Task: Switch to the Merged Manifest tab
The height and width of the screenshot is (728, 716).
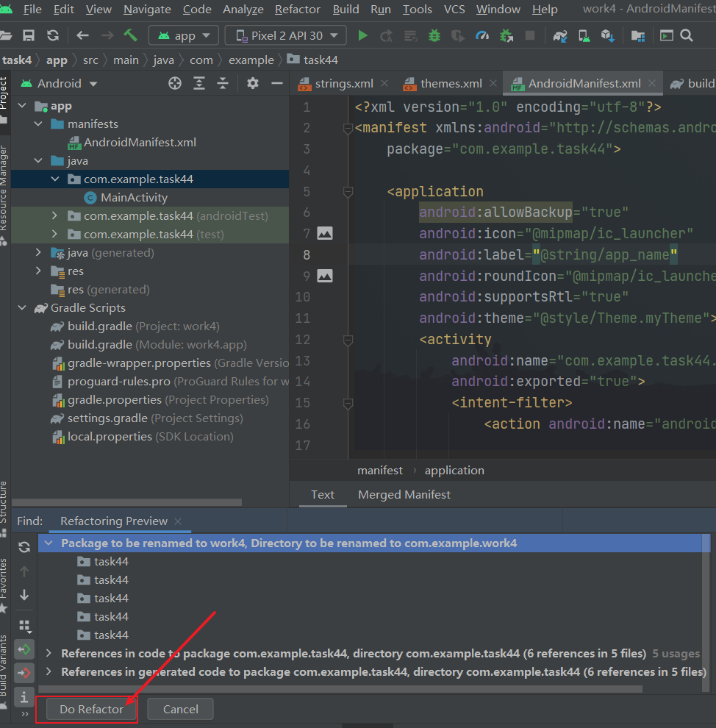Action: (x=404, y=495)
